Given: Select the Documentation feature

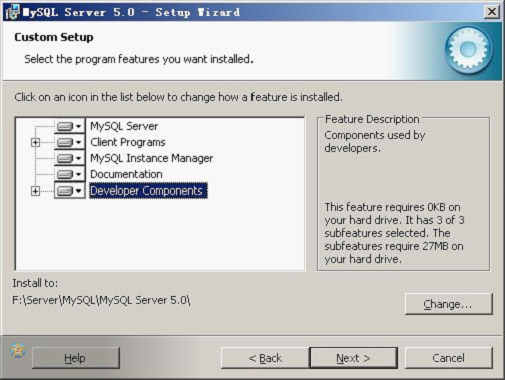Looking at the screenshot, I should click(x=126, y=174).
